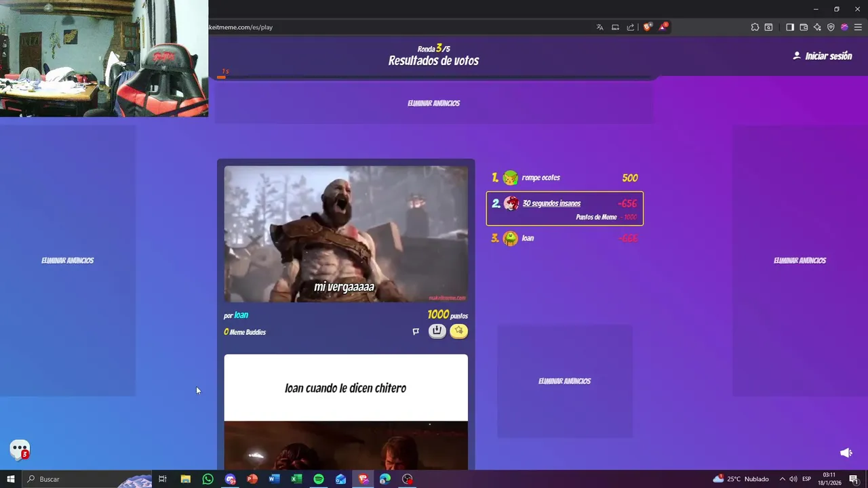Open the browser hamburger main menu
868x488 pixels.
(x=858, y=27)
